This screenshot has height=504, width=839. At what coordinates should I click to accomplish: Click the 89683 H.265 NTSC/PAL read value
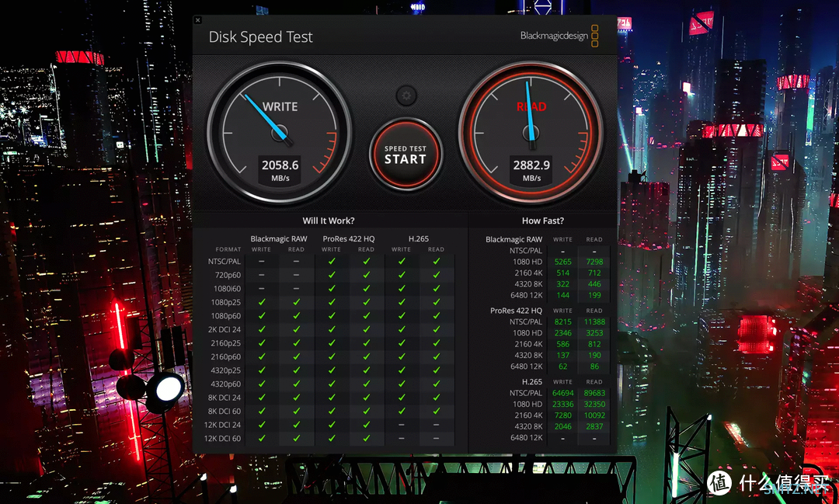pyautogui.click(x=594, y=393)
